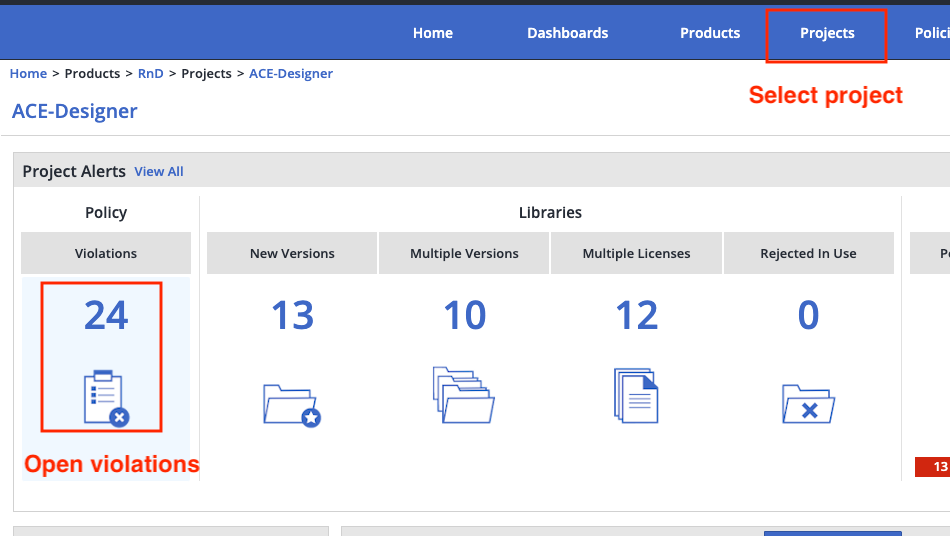This screenshot has width=950, height=536.
Task: Open the 24 policy violations count
Action: click(106, 316)
